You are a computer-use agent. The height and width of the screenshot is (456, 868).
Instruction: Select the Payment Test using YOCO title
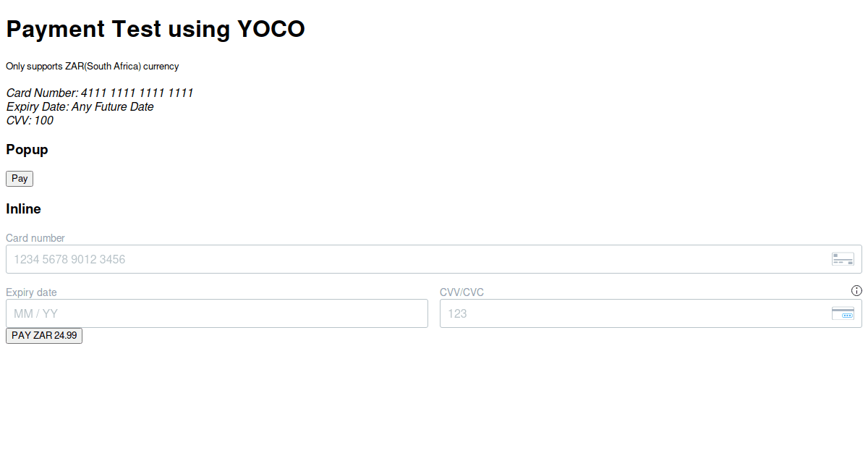pyautogui.click(x=155, y=29)
